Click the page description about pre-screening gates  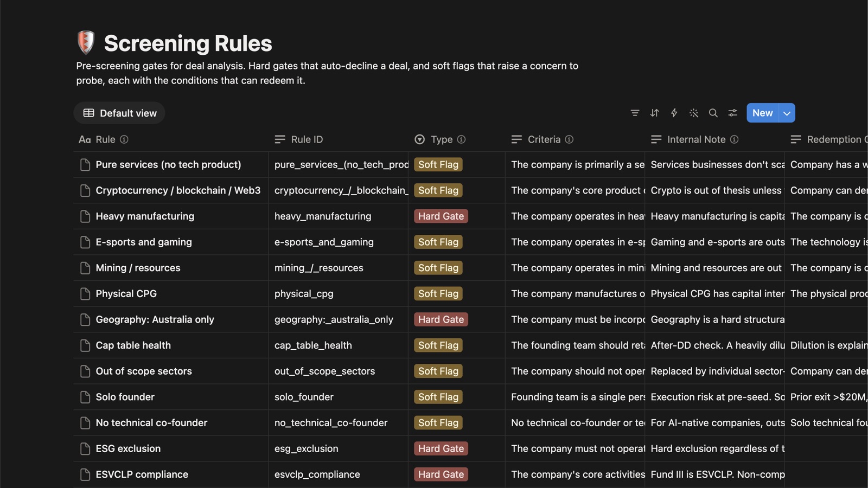pyautogui.click(x=327, y=73)
